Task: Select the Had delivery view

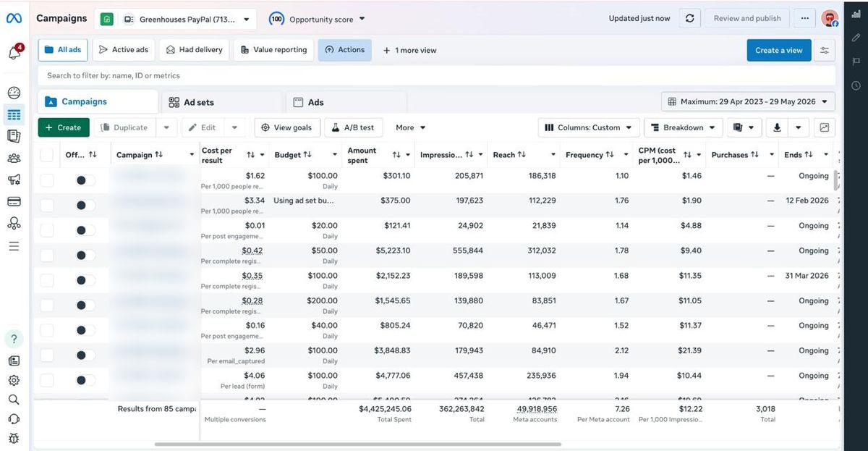Action: (194, 50)
